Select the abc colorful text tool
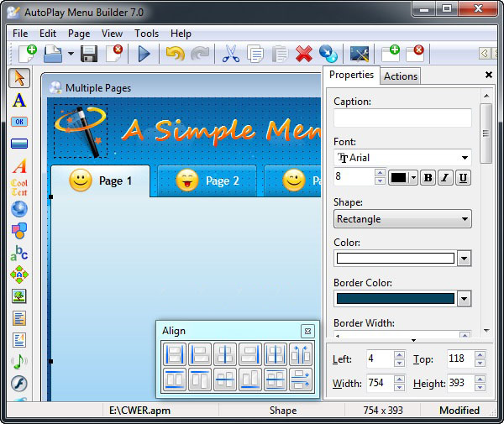Image resolution: width=504 pixels, height=424 pixels. pyautogui.click(x=19, y=253)
